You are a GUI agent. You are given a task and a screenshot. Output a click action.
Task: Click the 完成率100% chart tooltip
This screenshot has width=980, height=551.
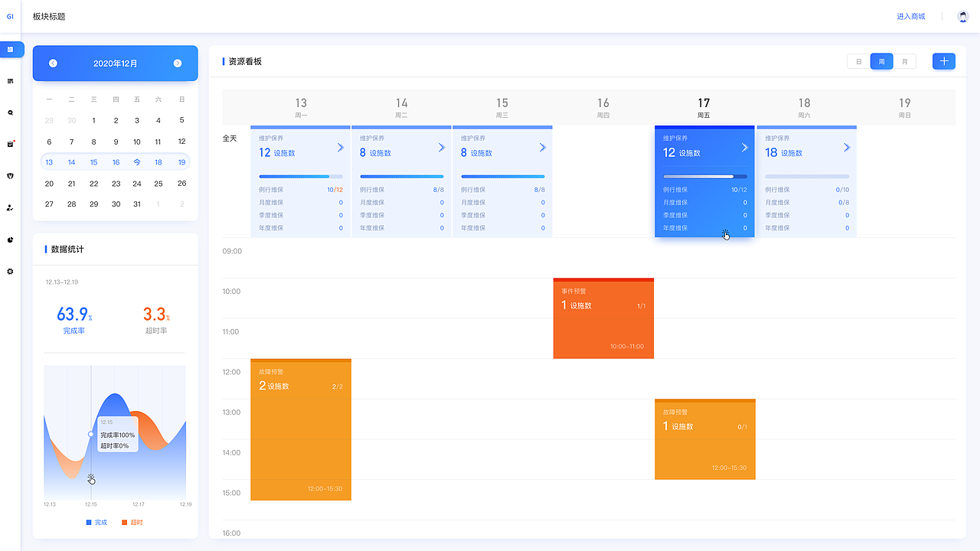tap(117, 434)
